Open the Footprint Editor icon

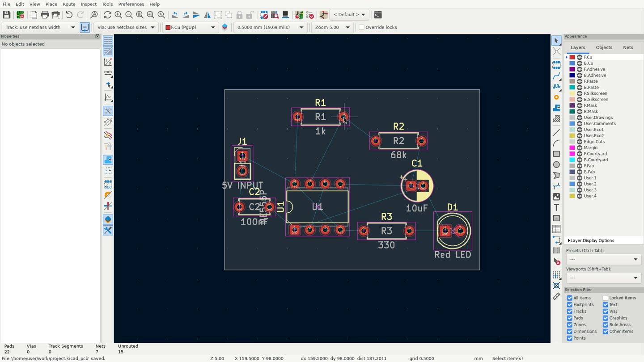(x=264, y=15)
